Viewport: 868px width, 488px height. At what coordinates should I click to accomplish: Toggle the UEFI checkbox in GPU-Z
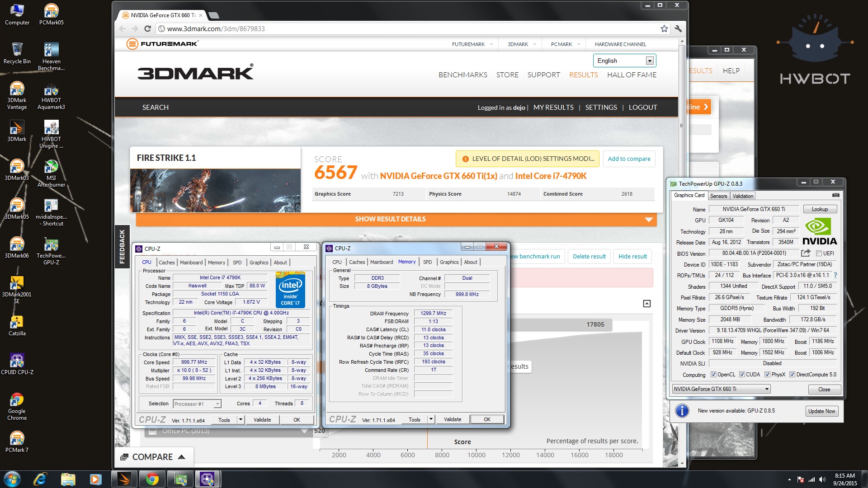(x=819, y=253)
